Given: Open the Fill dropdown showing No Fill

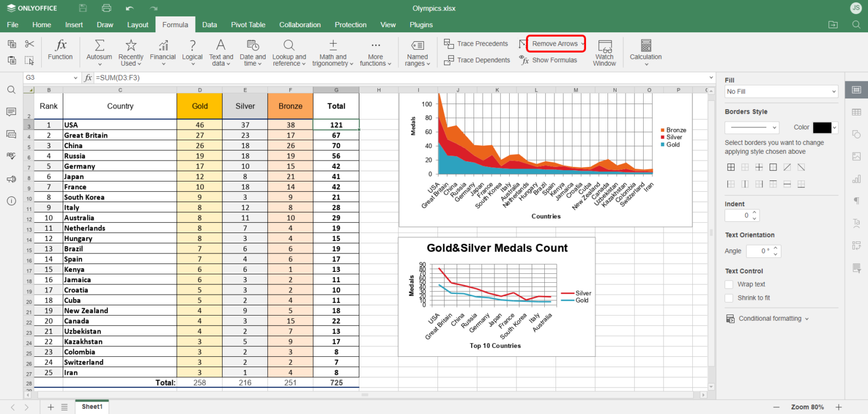Looking at the screenshot, I should click(x=781, y=91).
